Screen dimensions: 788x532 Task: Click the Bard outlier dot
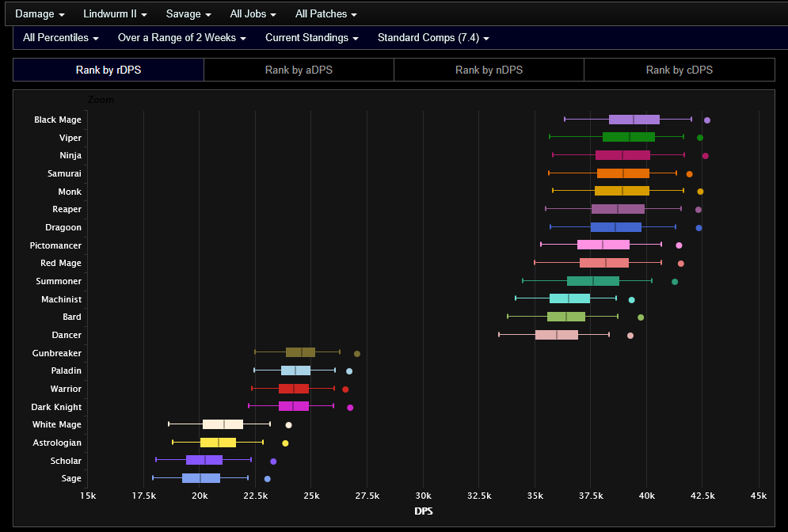(641, 317)
